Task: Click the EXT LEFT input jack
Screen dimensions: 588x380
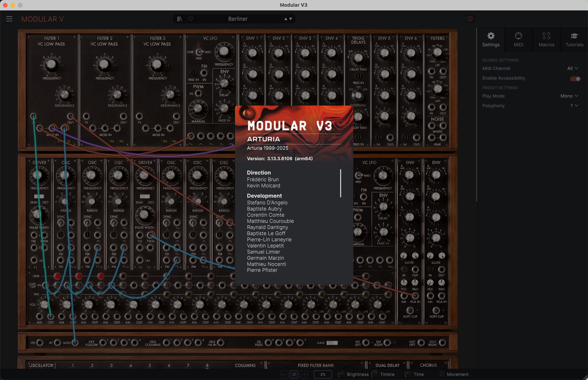Action: pos(366,343)
